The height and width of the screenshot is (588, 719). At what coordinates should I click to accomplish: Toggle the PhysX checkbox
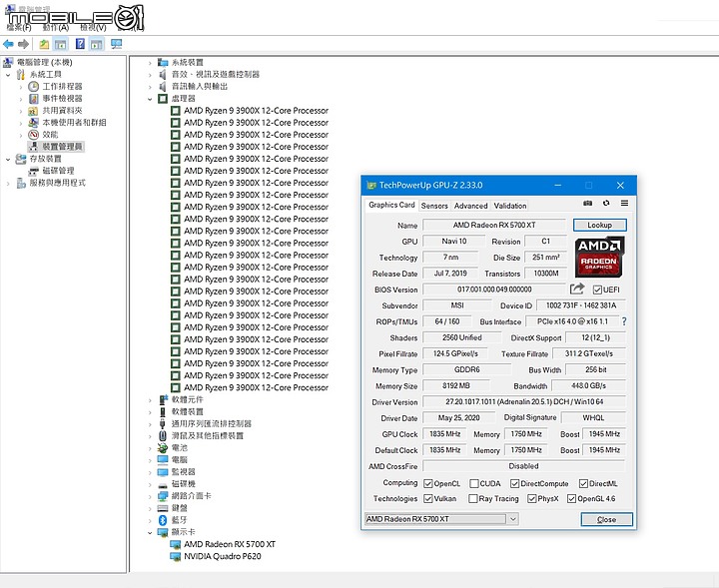point(532,498)
